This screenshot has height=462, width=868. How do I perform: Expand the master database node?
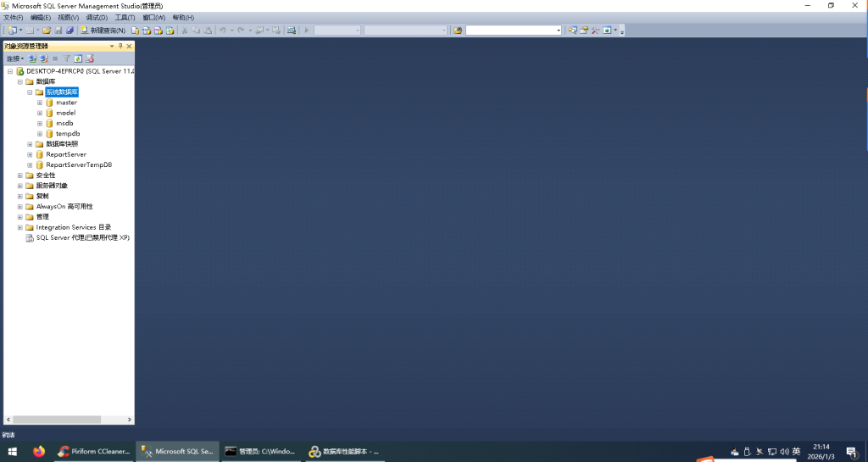(40, 103)
